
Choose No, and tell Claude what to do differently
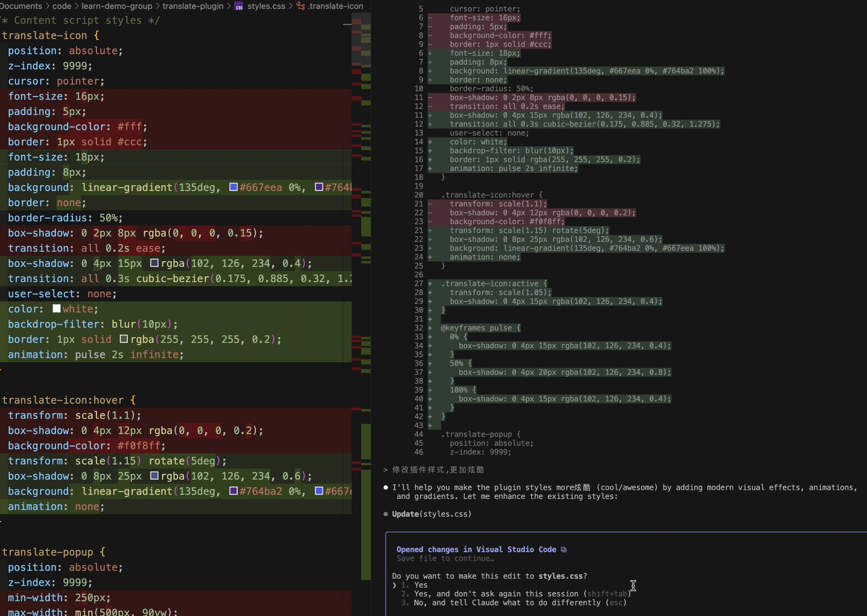(509, 603)
